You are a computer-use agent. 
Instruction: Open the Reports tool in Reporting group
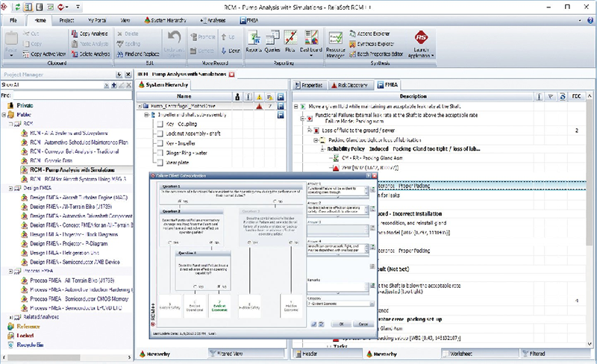tap(254, 42)
